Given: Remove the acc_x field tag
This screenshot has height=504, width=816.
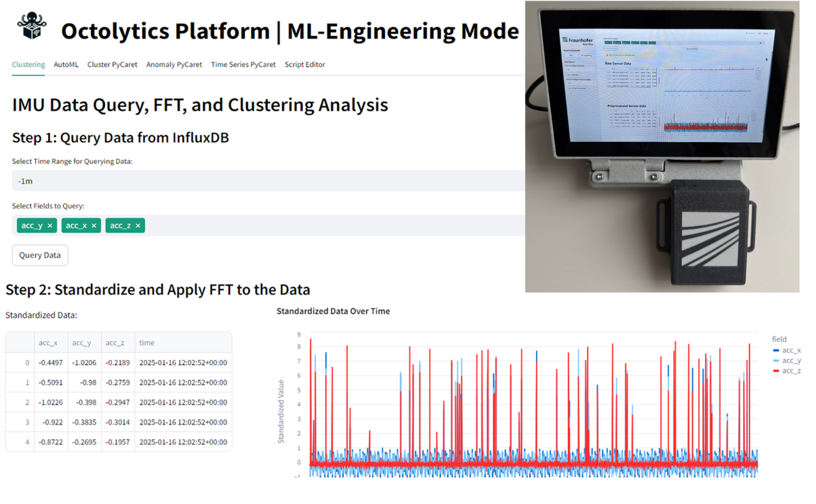Looking at the screenshot, I should 94,225.
